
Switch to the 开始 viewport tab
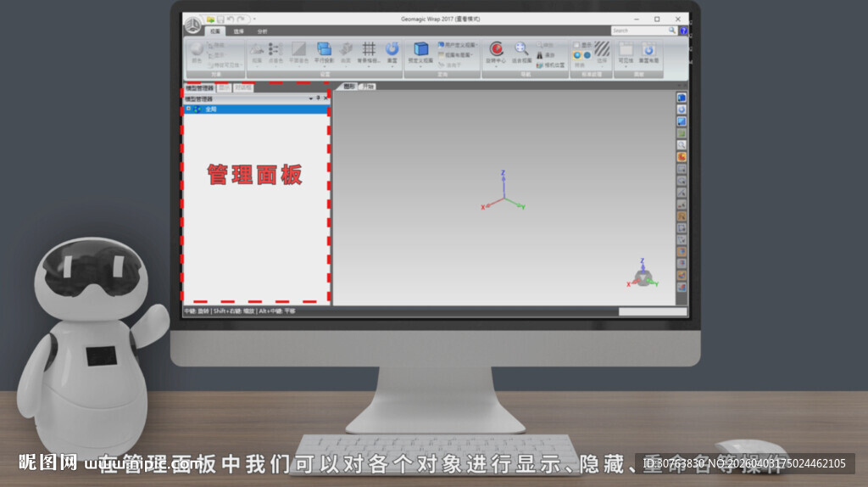click(x=368, y=87)
